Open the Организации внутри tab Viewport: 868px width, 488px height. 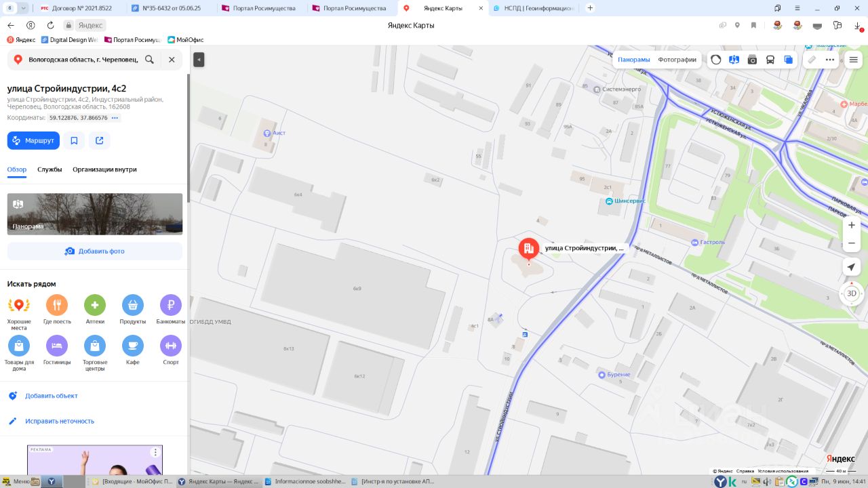(104, 169)
